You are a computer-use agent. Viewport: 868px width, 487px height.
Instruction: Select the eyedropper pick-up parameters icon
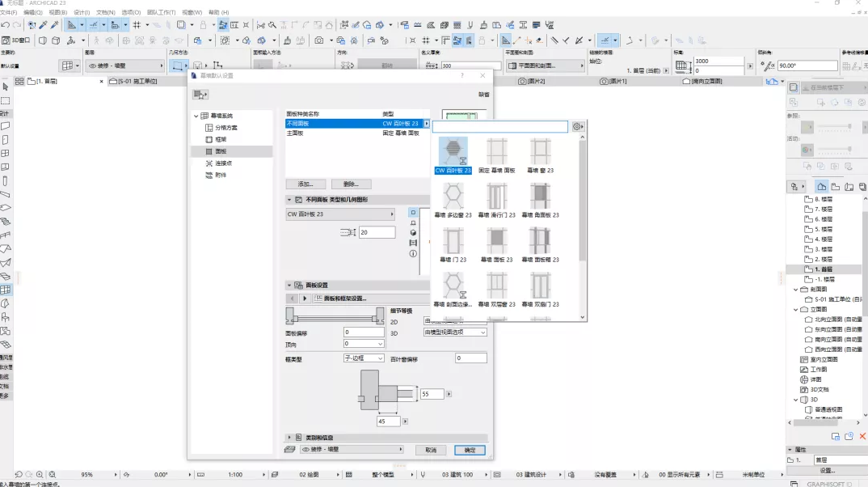(x=43, y=25)
